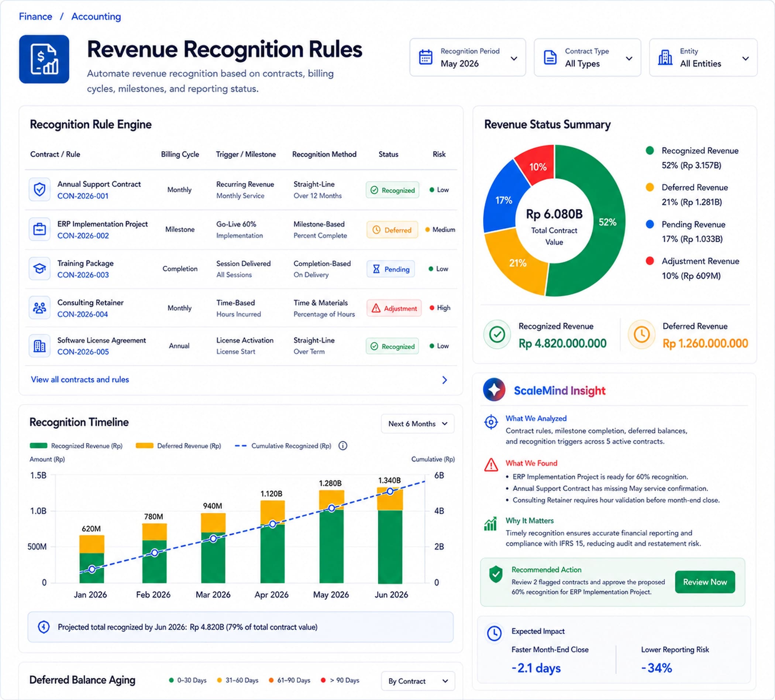
Task: Go to the Finance breadcrumb
Action: (x=35, y=17)
